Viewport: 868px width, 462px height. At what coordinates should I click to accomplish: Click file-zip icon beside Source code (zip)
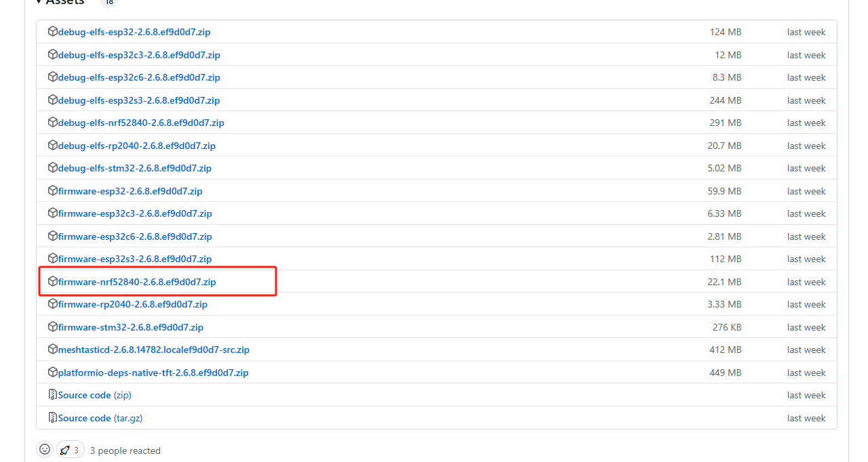[x=53, y=395]
